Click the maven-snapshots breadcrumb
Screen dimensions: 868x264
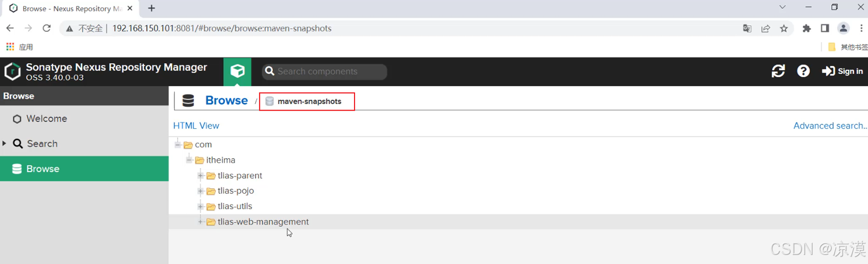click(307, 101)
